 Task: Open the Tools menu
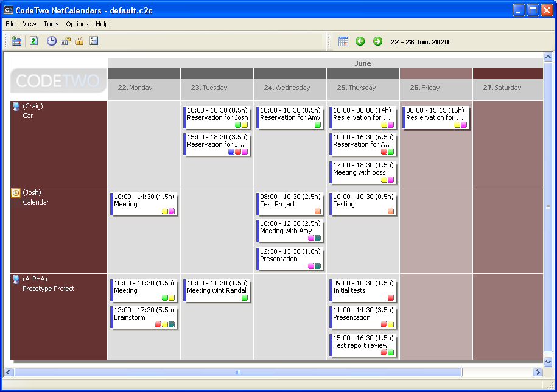(51, 24)
